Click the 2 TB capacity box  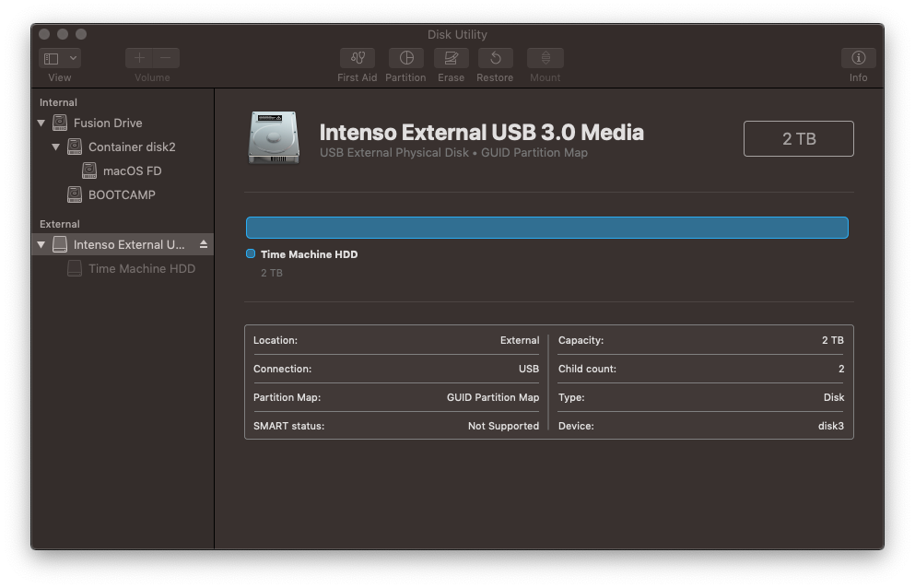[x=799, y=139]
